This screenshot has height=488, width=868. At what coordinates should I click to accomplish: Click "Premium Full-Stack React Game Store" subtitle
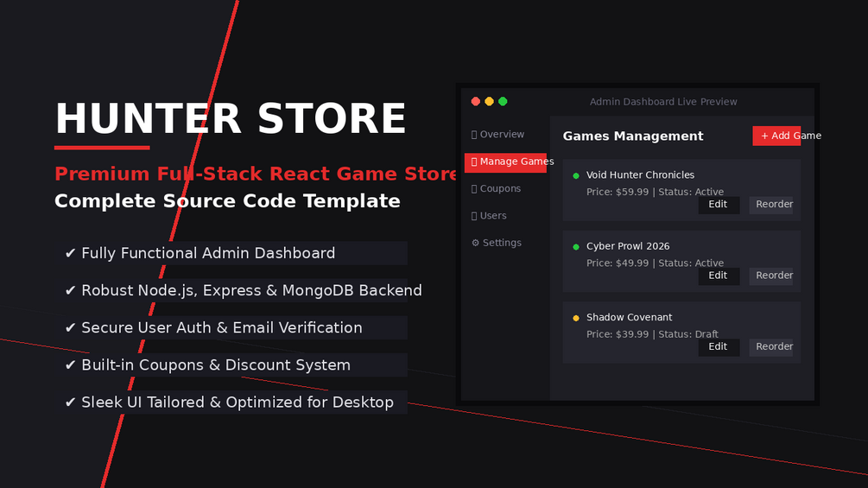pyautogui.click(x=256, y=174)
